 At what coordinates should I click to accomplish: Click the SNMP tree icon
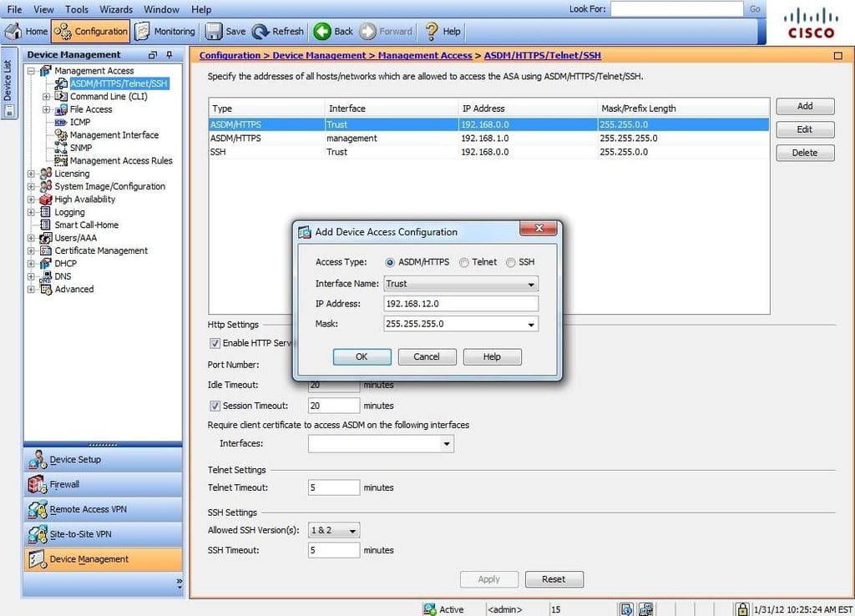pyautogui.click(x=61, y=148)
